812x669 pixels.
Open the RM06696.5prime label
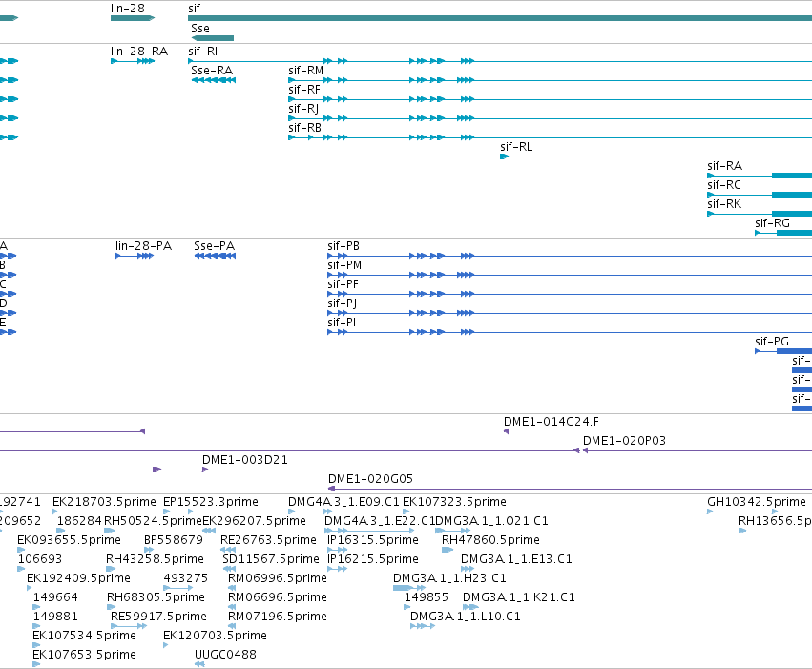click(277, 598)
